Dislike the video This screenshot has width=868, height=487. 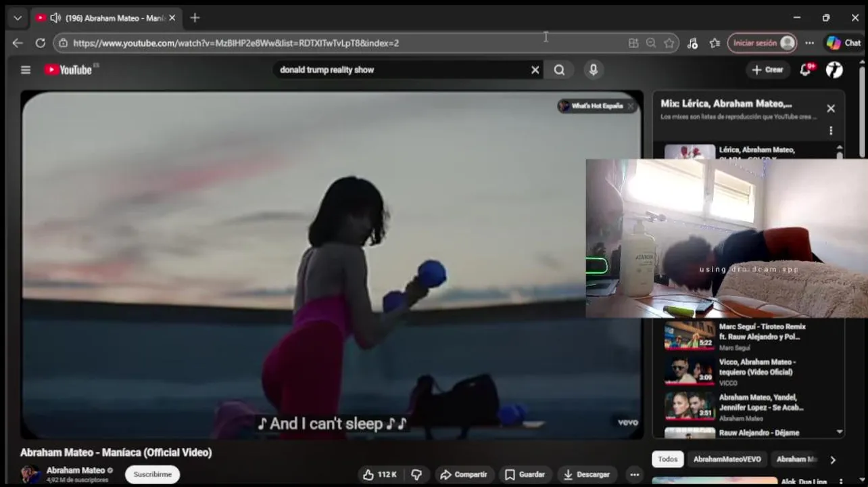[x=416, y=474]
